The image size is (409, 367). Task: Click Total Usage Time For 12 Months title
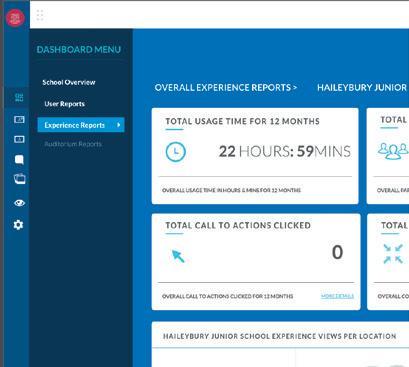pos(242,121)
